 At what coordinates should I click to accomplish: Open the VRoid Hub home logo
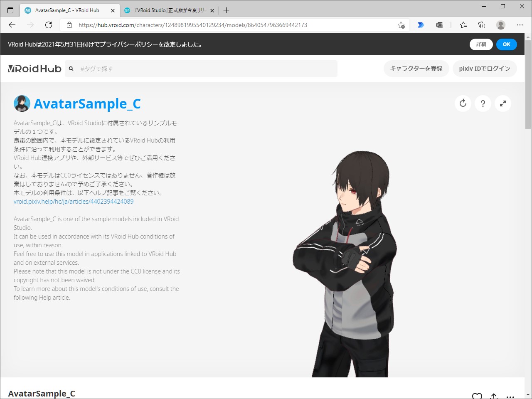click(x=34, y=69)
